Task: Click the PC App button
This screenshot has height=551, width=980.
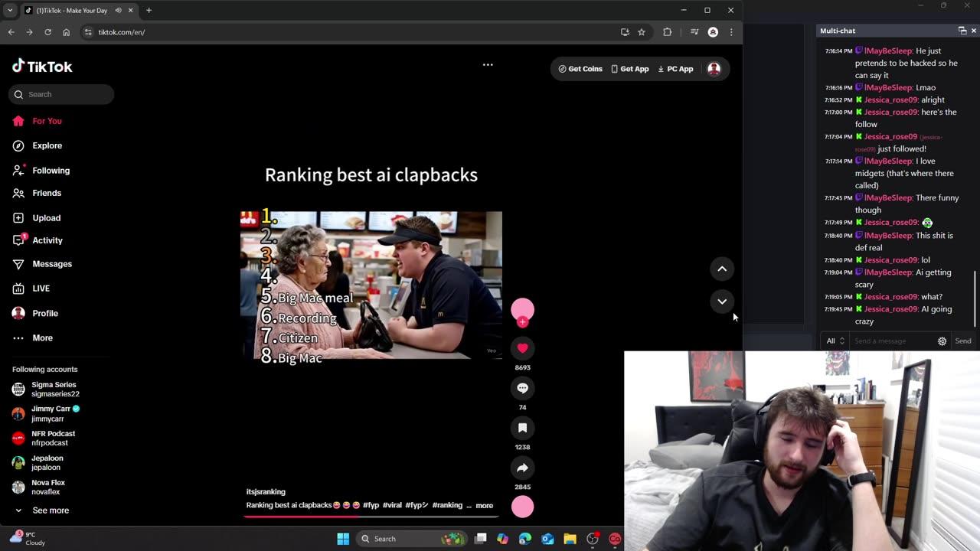Action: click(x=675, y=69)
